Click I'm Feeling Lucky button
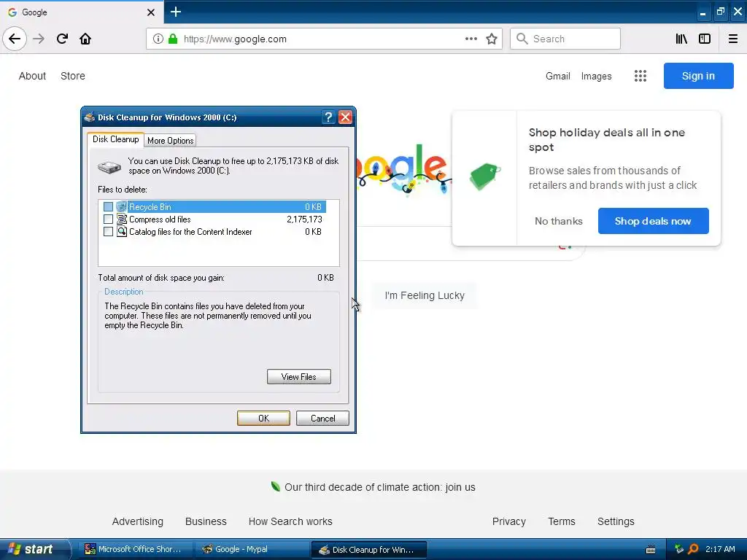Image resolution: width=747 pixels, height=560 pixels. coord(425,295)
